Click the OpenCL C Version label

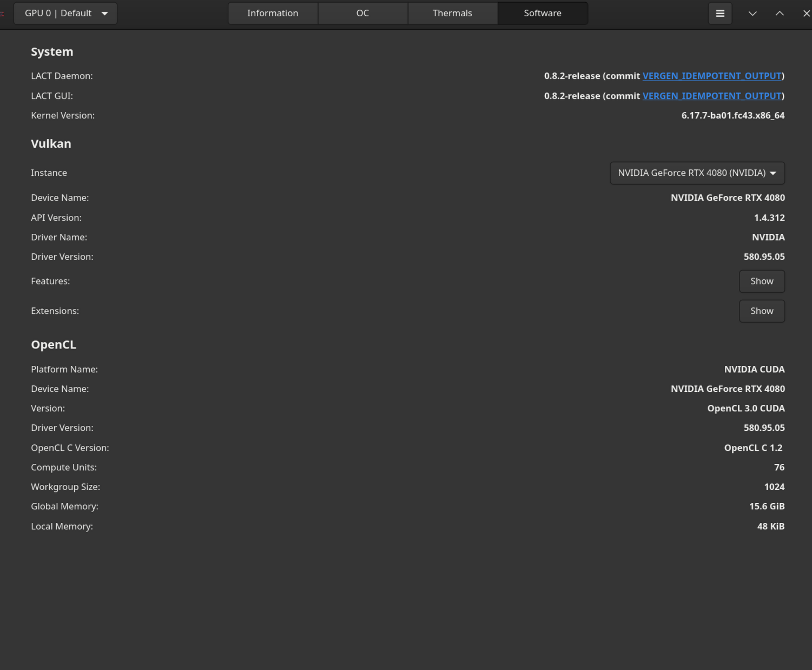70,448
